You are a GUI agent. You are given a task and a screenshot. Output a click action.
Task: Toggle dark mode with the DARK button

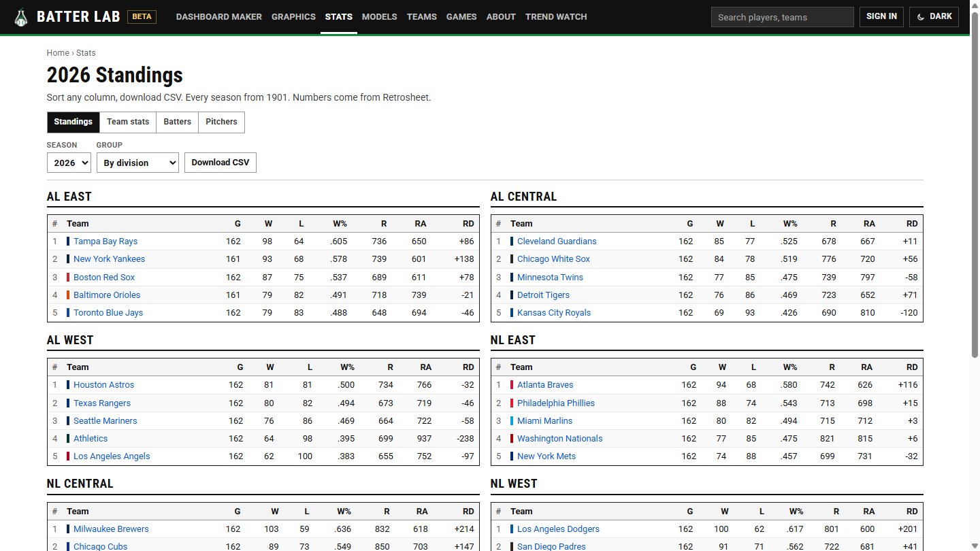[934, 17]
